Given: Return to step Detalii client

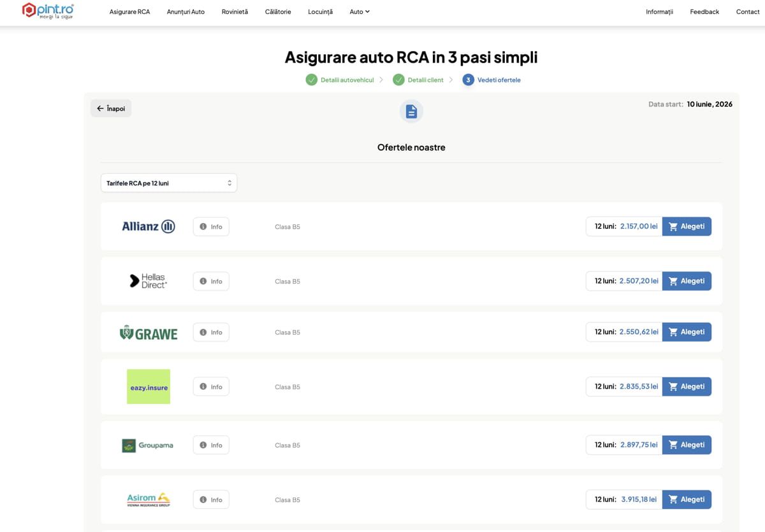Looking at the screenshot, I should click(418, 80).
